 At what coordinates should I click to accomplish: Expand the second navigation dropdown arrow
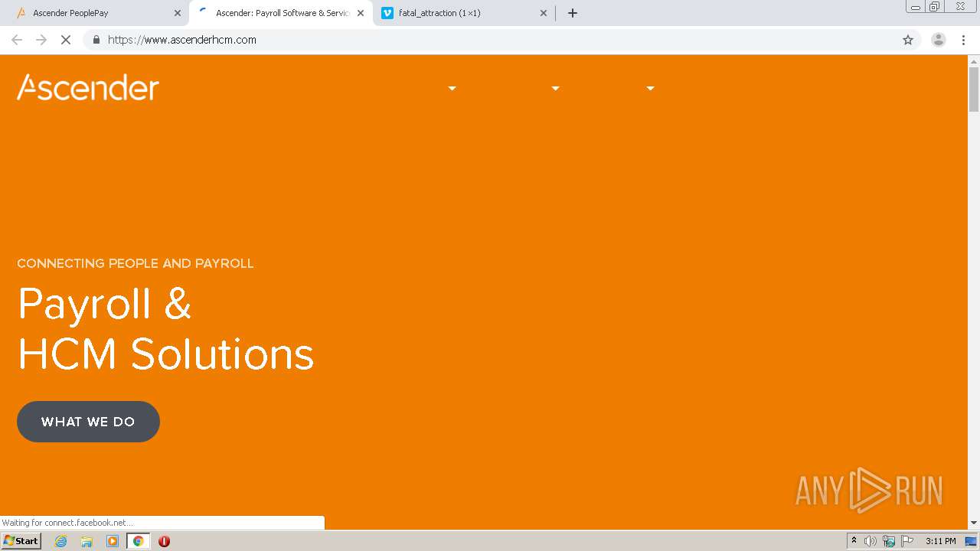(556, 89)
